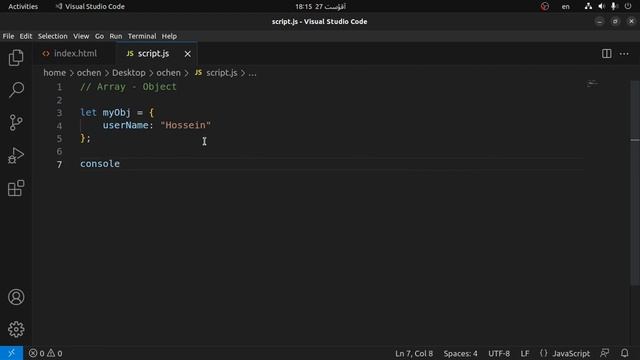Open the Edit menu
This screenshot has width=640, height=360.
point(26,36)
